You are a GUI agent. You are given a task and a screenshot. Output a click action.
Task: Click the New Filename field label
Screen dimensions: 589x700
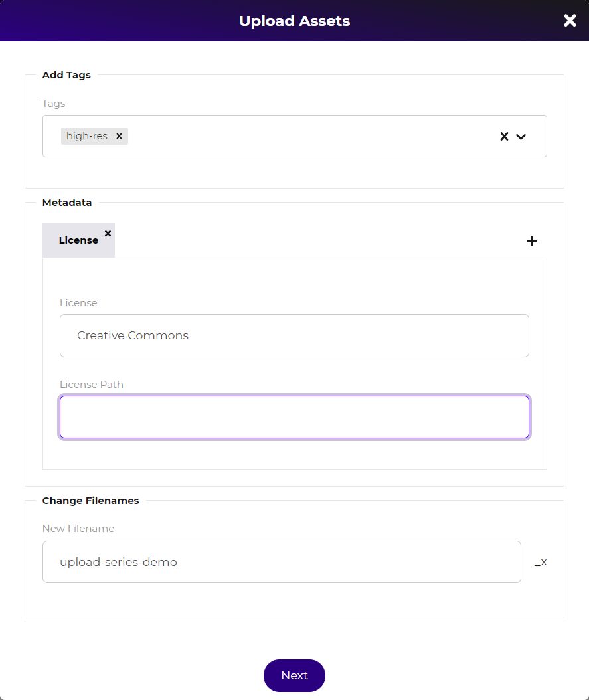tap(78, 529)
